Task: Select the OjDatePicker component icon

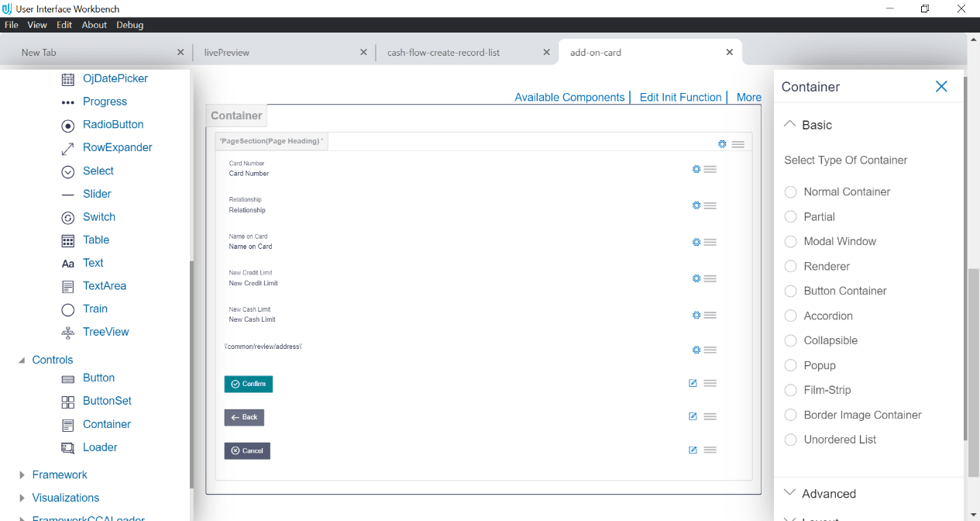Action: pos(67,78)
